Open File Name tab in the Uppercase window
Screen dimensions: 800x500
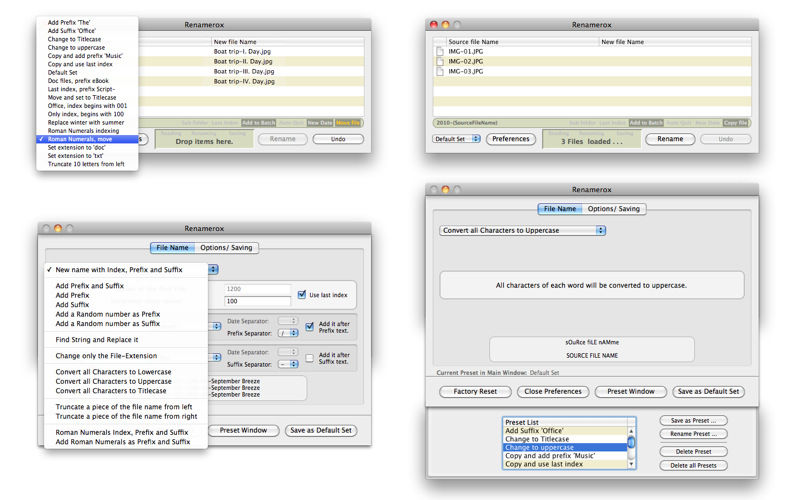pos(560,209)
